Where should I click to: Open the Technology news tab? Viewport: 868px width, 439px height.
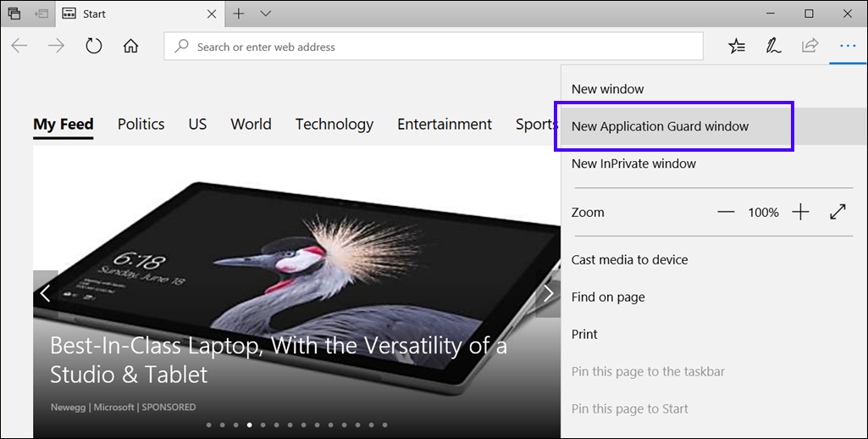click(334, 125)
